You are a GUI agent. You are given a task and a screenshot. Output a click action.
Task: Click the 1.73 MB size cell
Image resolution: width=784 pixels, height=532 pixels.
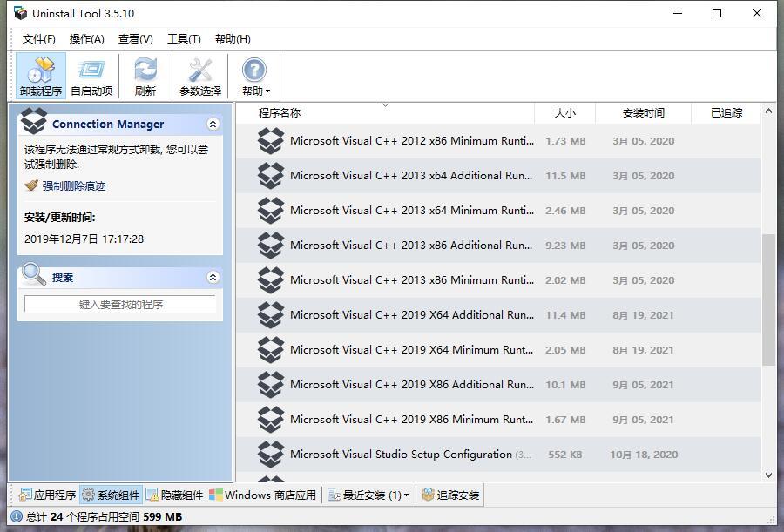click(565, 141)
